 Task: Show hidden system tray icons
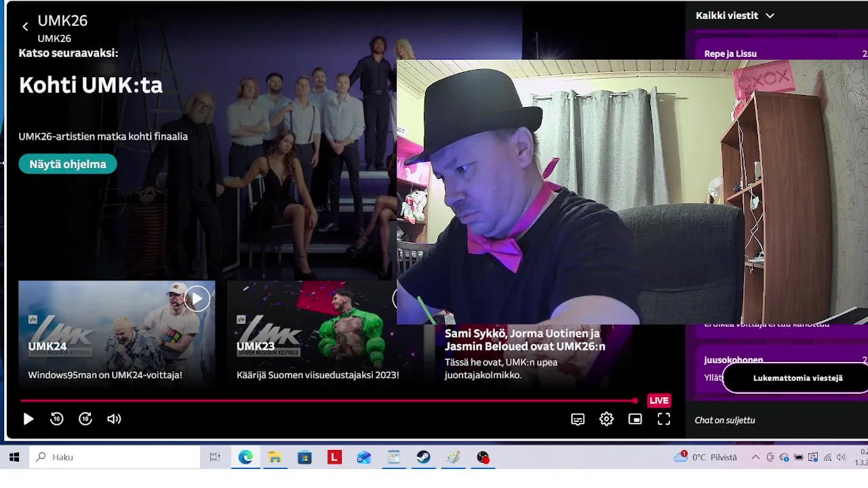[755, 457]
